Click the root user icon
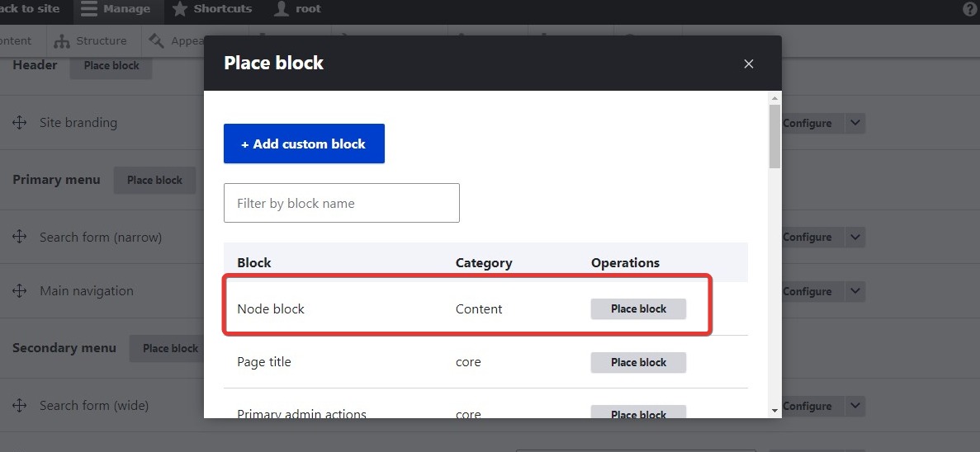This screenshot has width=980, height=452. 282,9
